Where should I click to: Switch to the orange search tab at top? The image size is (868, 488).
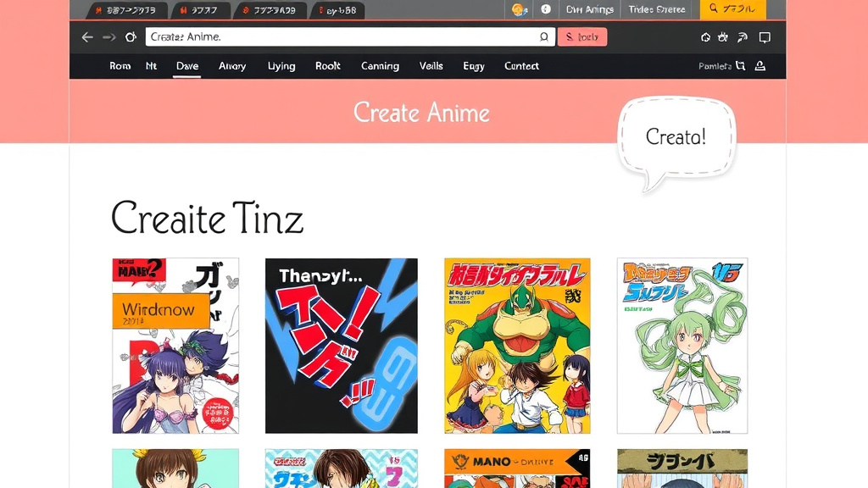[x=732, y=9]
